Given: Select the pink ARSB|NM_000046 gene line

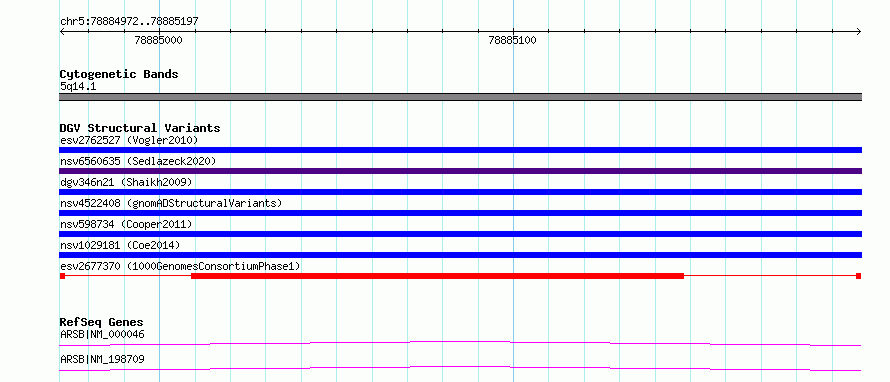Looking at the screenshot, I should coord(460,343).
